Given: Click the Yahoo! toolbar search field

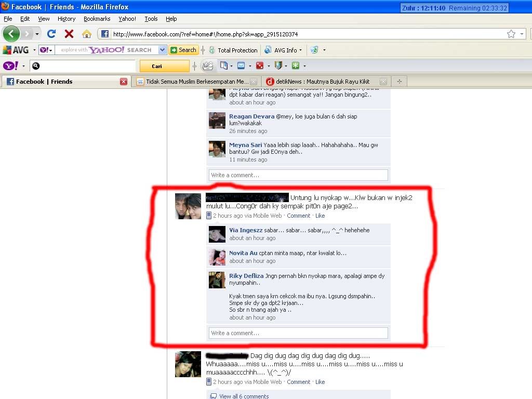Looking at the screenshot, I should tap(83, 66).
